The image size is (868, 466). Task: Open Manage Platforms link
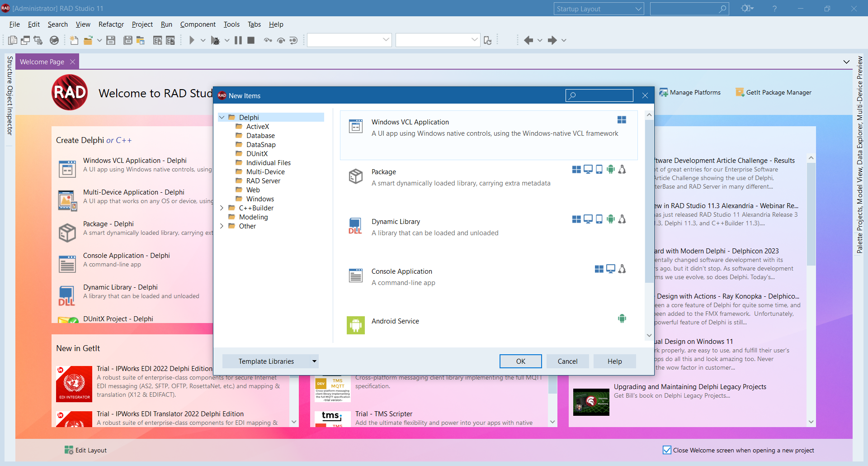pos(690,92)
